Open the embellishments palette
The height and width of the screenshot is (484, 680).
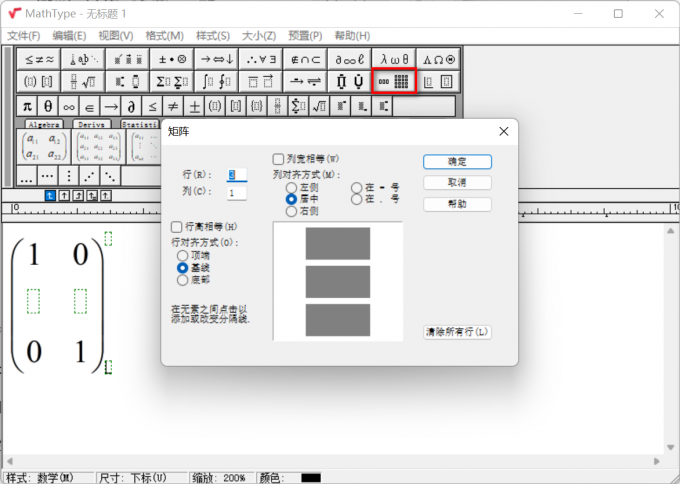pyautogui.click(x=128, y=59)
